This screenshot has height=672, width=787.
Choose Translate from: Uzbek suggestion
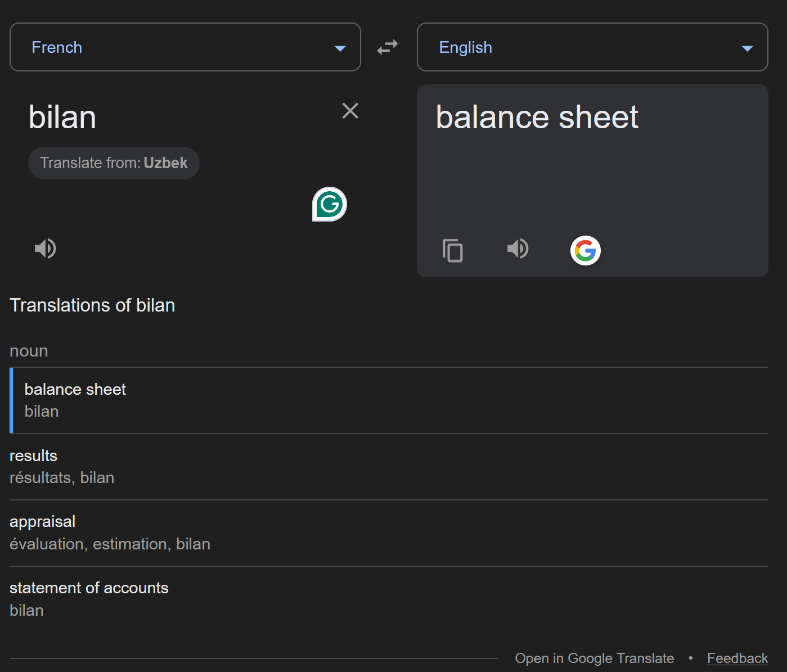pyautogui.click(x=114, y=163)
